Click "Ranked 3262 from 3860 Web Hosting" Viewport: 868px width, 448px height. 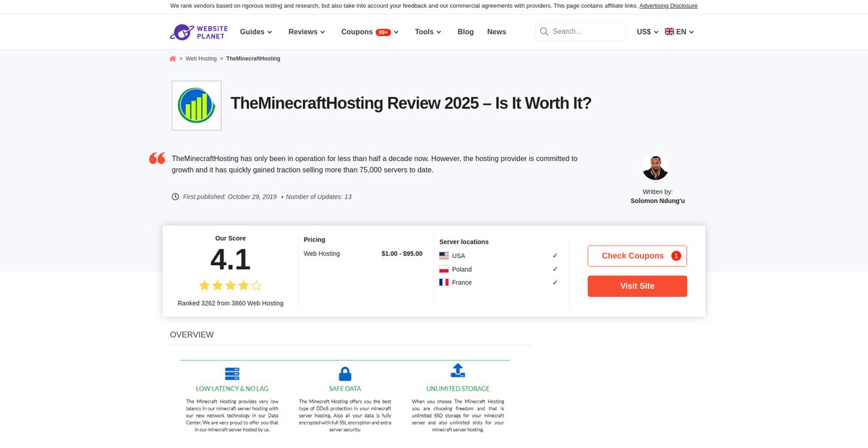(231, 303)
